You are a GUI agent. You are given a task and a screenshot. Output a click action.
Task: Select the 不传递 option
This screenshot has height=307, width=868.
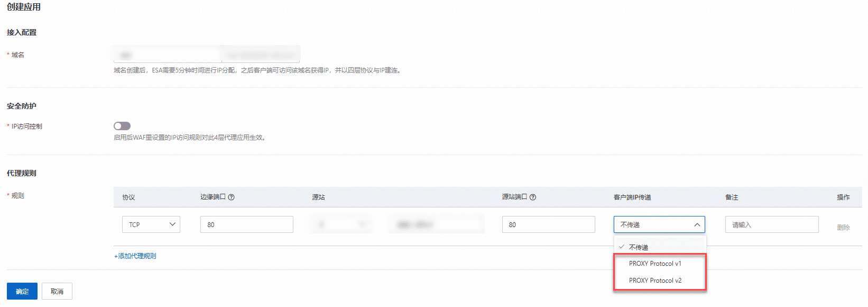(660, 247)
